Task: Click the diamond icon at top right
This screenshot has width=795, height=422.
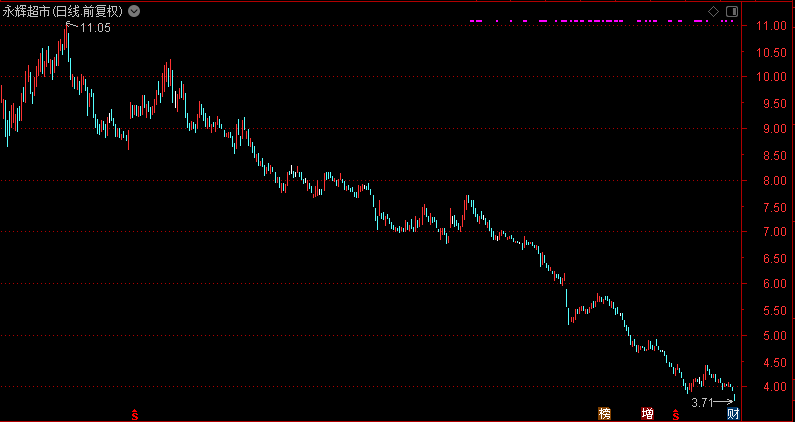Action: 713,11
